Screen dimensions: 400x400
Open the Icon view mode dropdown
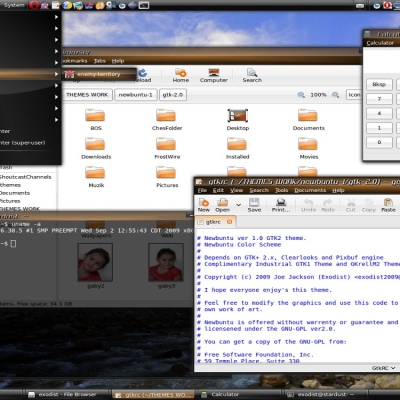[354, 95]
